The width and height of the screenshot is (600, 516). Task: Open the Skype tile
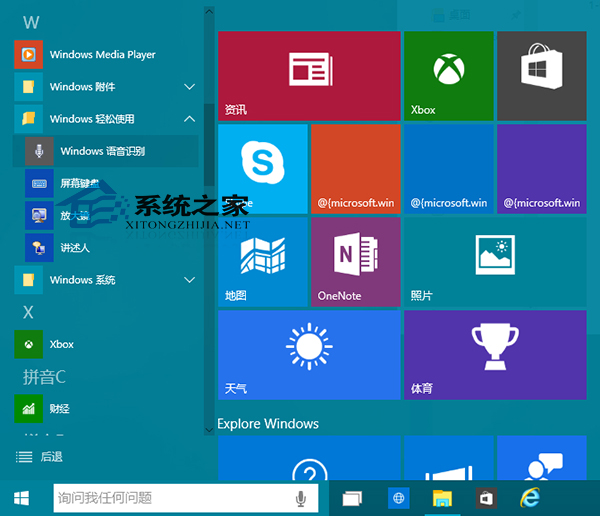tap(263, 169)
